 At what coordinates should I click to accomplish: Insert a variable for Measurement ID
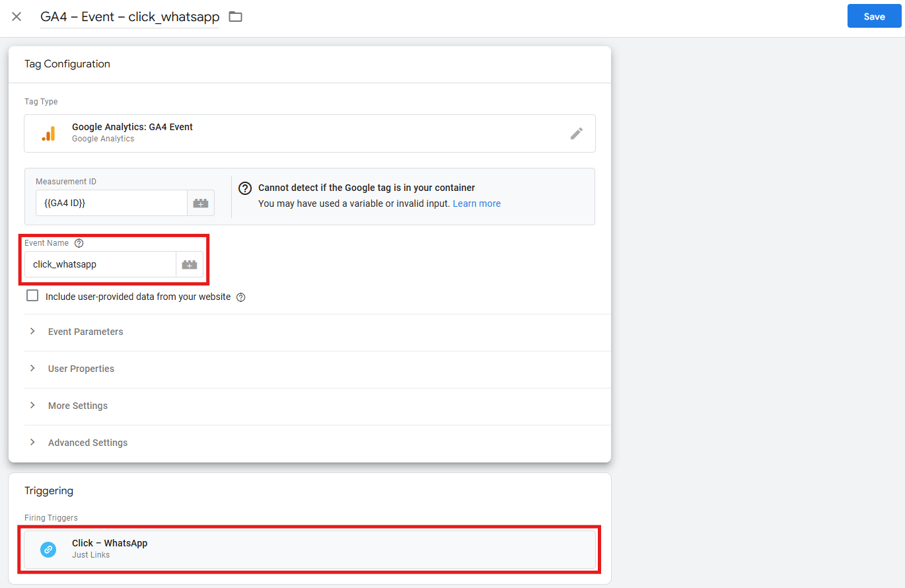click(x=201, y=203)
